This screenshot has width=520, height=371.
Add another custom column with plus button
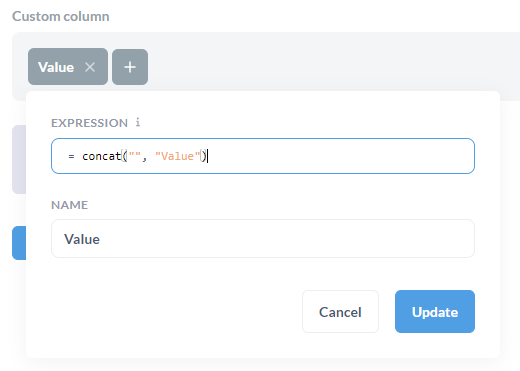click(x=130, y=67)
